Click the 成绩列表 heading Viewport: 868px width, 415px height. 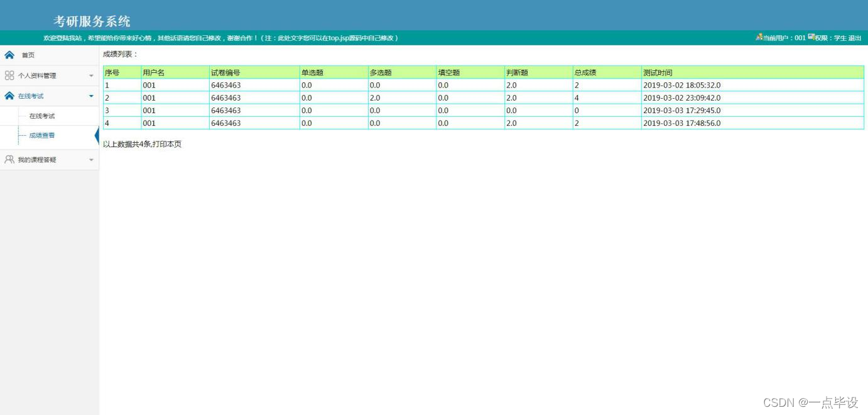pyautogui.click(x=120, y=54)
